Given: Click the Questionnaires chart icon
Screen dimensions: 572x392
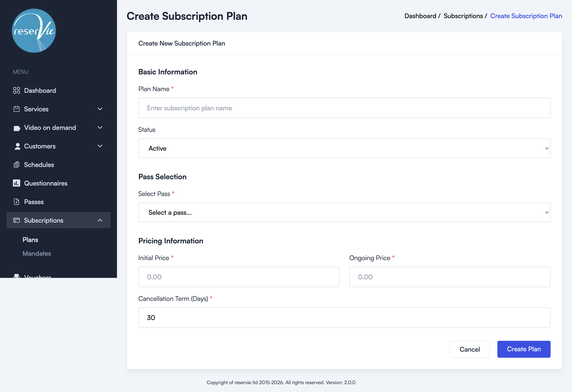Looking at the screenshot, I should click(x=17, y=183).
